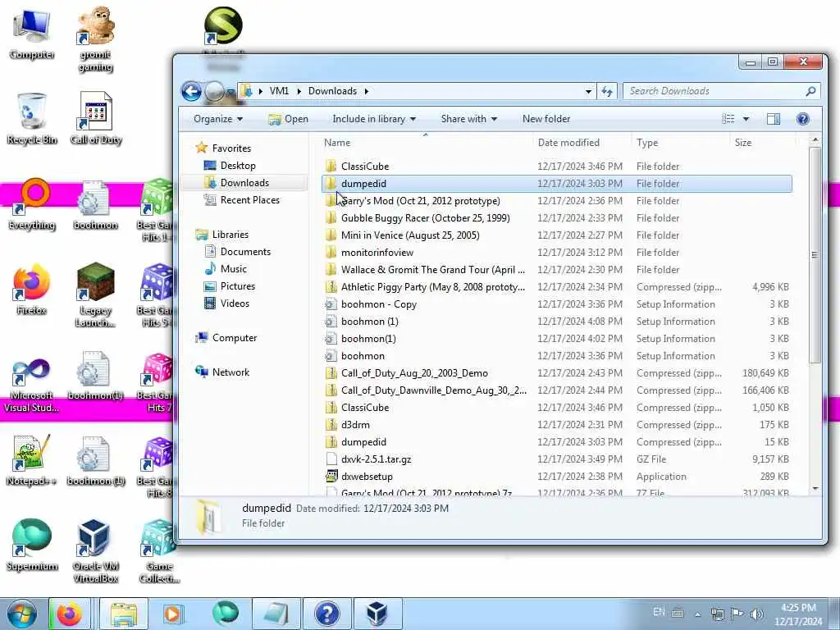Open Firefox from the taskbar
The width and height of the screenshot is (840, 630).
[70, 614]
